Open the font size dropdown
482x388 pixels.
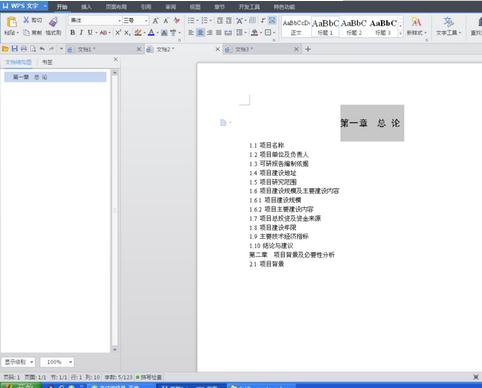tap(146, 21)
